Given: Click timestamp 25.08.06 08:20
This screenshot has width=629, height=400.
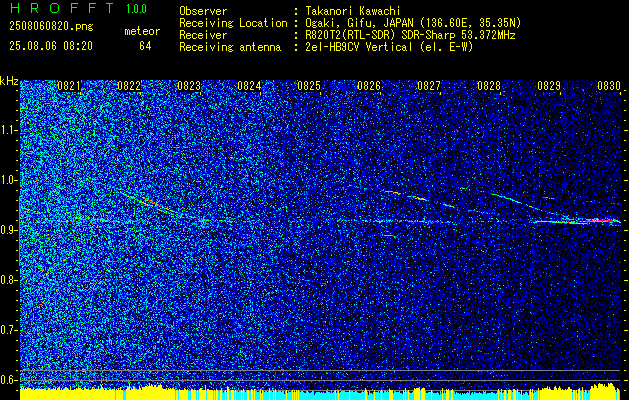Looking at the screenshot, I should [x=51, y=46].
